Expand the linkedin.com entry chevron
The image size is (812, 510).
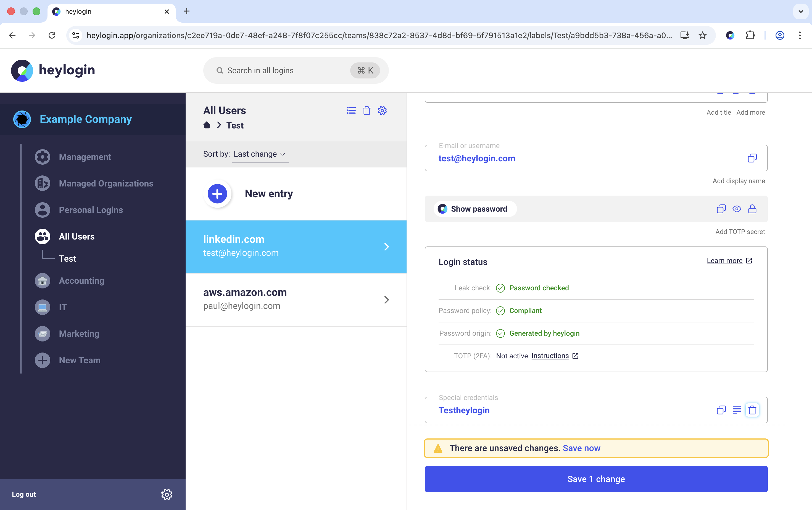pyautogui.click(x=386, y=247)
